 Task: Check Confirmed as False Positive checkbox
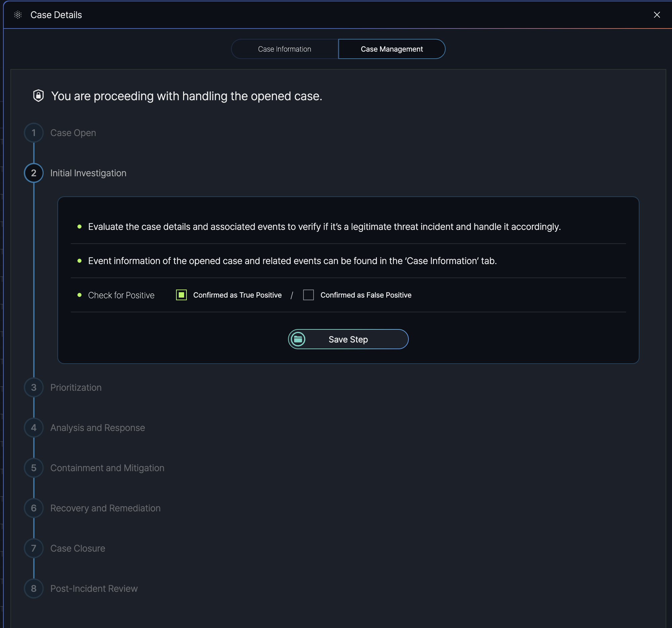point(308,295)
